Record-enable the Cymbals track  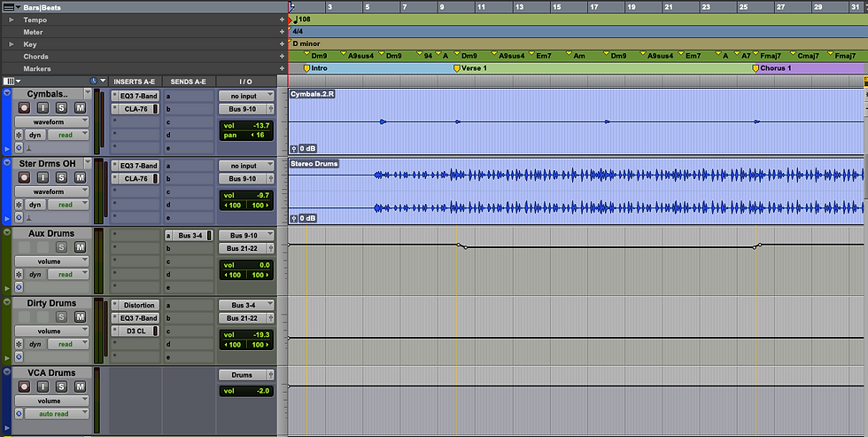(24, 107)
